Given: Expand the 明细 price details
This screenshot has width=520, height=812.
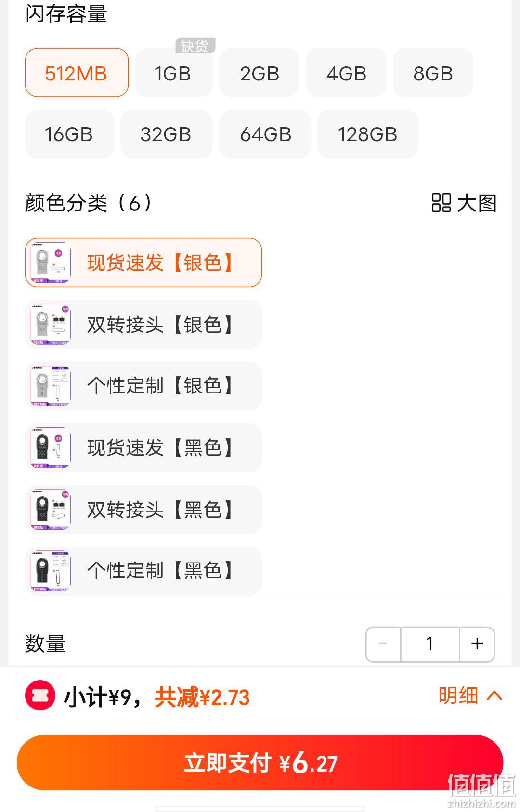Looking at the screenshot, I should 470,695.
